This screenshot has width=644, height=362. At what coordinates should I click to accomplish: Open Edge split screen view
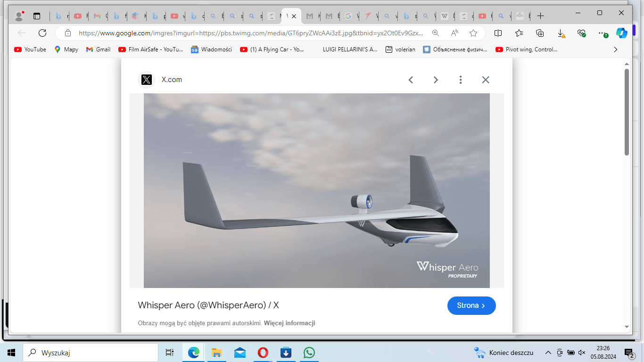tap(498, 33)
